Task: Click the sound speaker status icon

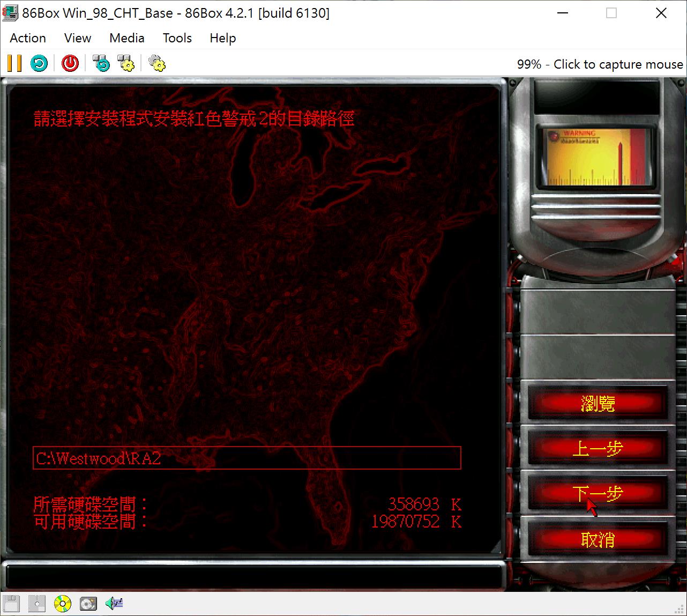Action: point(114,604)
